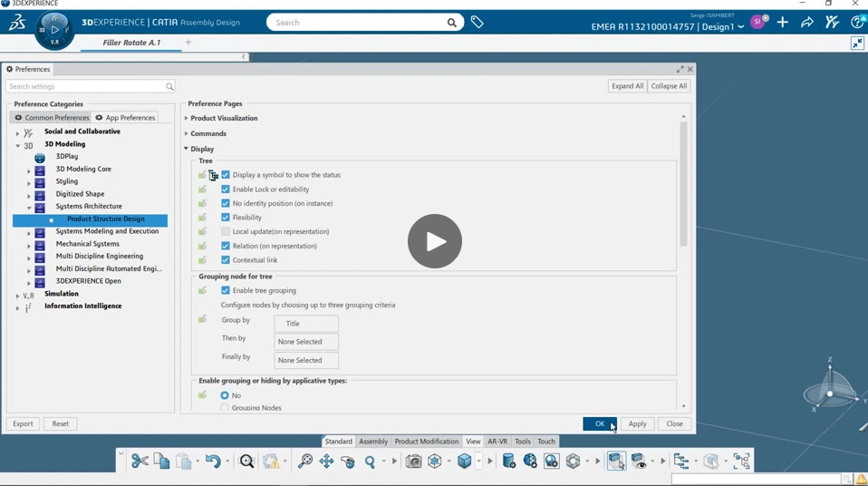
Task: Click the Close button in Preferences
Action: click(674, 424)
